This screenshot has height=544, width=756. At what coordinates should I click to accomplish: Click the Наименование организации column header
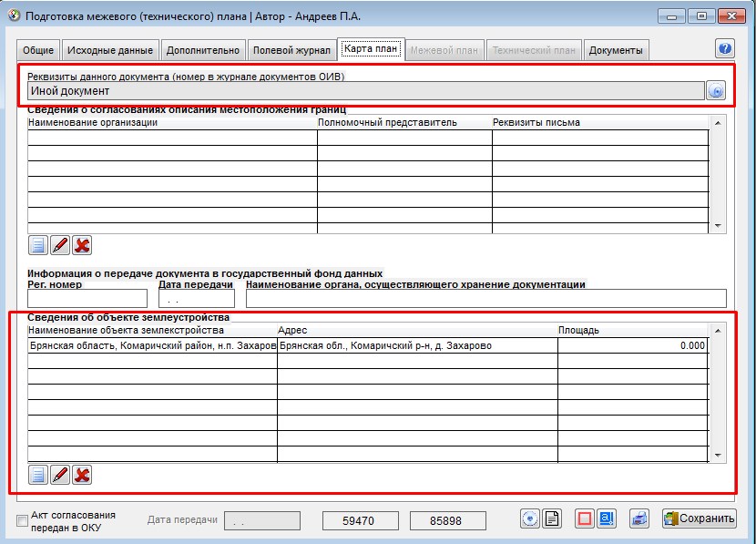click(x=173, y=122)
